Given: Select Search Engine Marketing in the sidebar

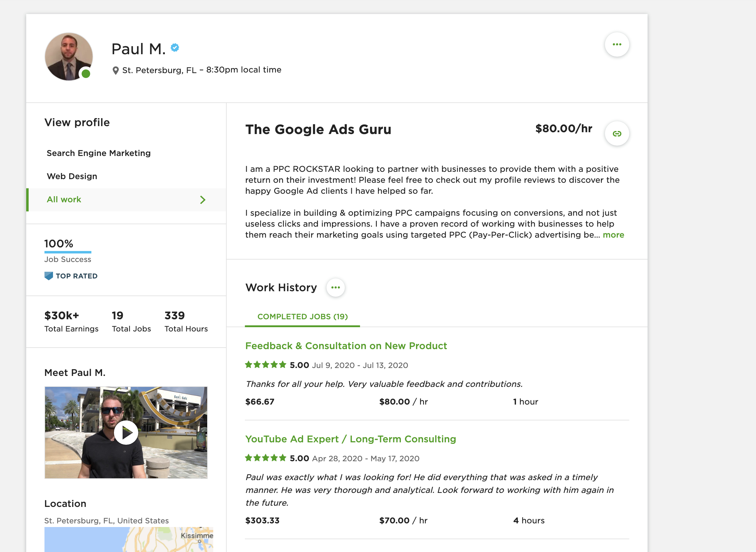Looking at the screenshot, I should (x=99, y=153).
